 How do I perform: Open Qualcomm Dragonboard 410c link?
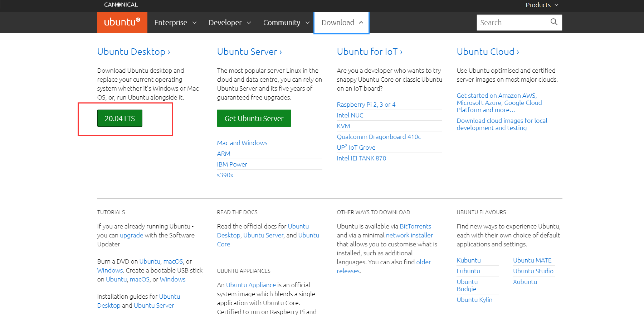click(x=379, y=137)
